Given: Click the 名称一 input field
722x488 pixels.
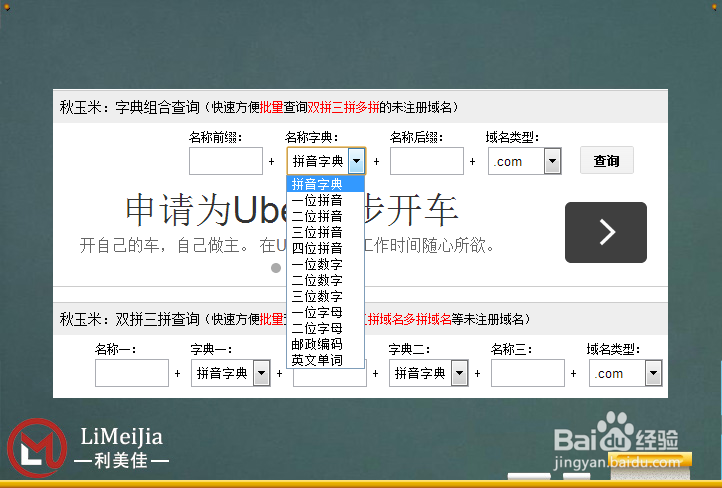Looking at the screenshot, I should 132,373.
